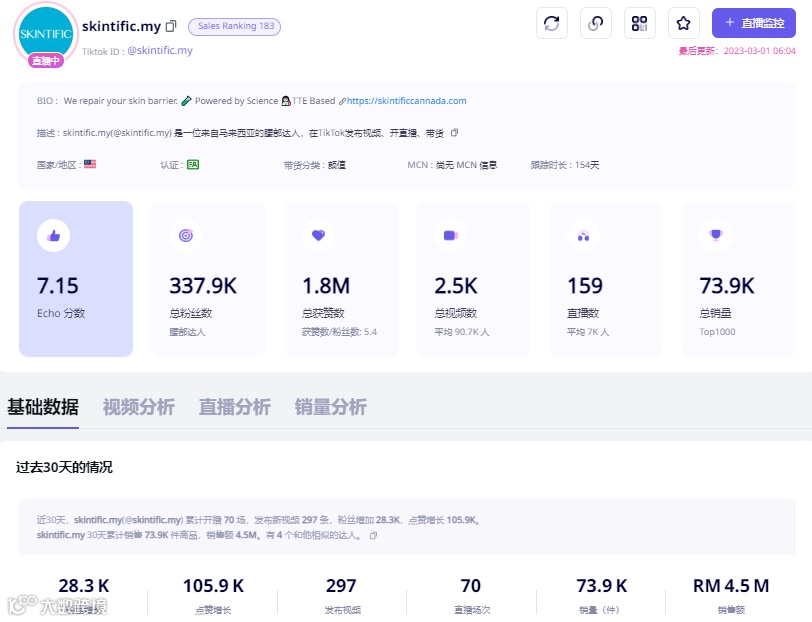
Task: Click the thumbs-up Echo score icon
Action: 53,236
